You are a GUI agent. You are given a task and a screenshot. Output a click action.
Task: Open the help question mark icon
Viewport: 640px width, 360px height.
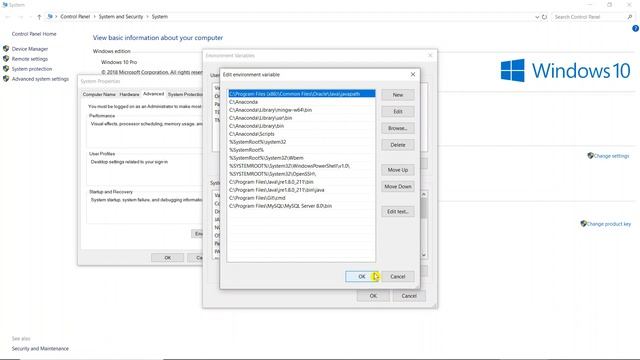pyautogui.click(x=635, y=29)
